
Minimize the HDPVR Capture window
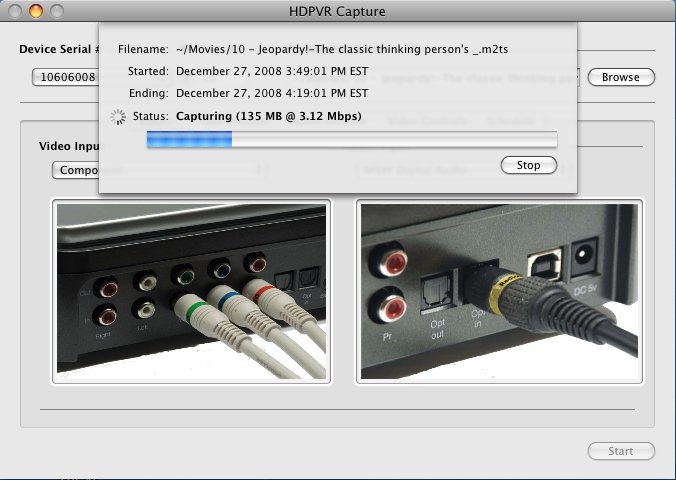point(36,11)
